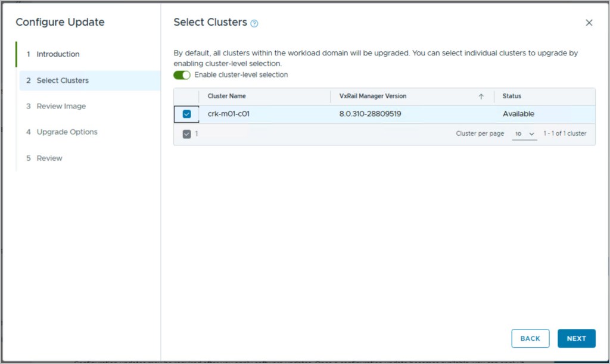Click the sort arrow in VxRail Manager Version column
This screenshot has height=364, width=610.
coord(481,97)
